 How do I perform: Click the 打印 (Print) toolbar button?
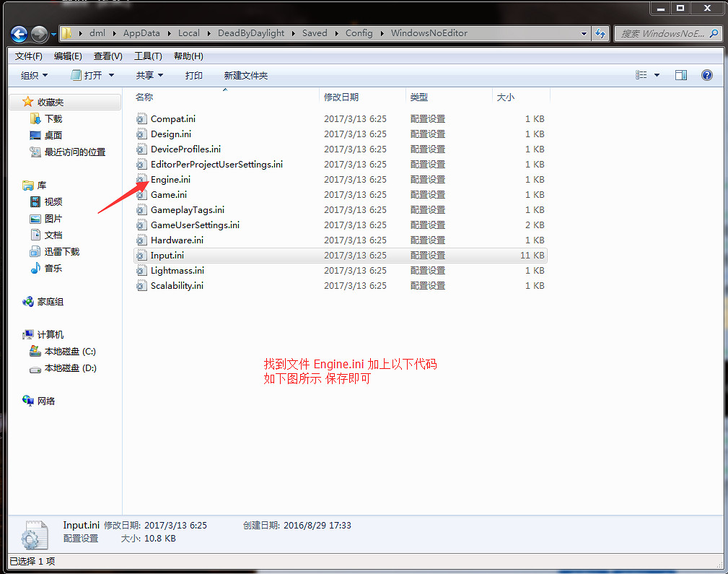(193, 75)
